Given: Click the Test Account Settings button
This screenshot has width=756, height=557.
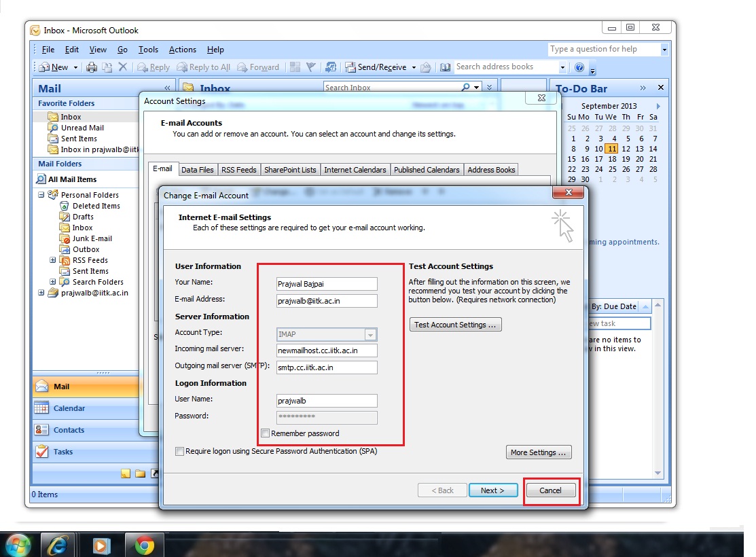Looking at the screenshot, I should pos(455,325).
